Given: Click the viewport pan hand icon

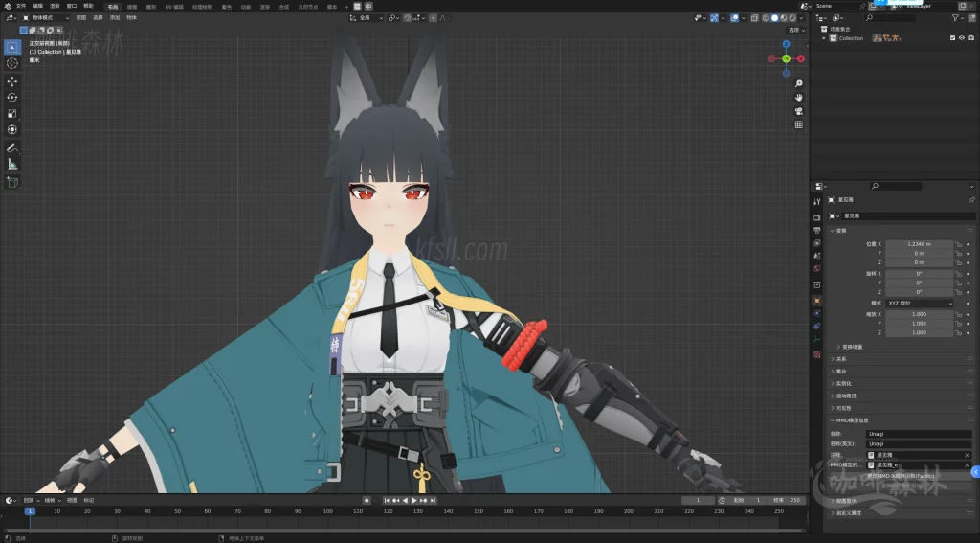Looking at the screenshot, I should pyautogui.click(x=799, y=98).
